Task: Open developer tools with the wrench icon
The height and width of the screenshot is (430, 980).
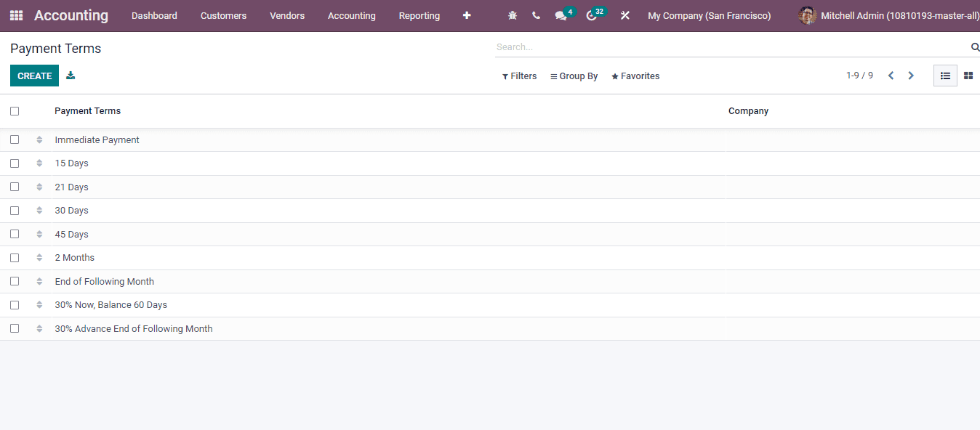Action: (x=624, y=15)
